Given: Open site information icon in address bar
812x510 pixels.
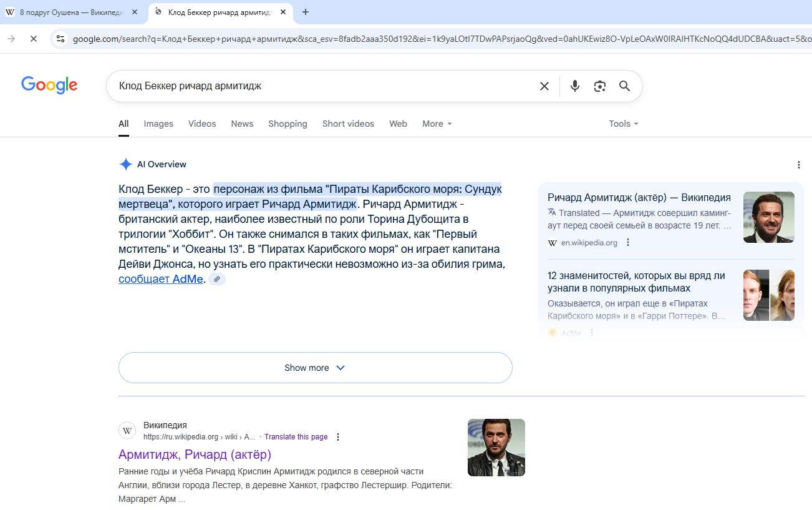Looking at the screenshot, I should click(60, 39).
